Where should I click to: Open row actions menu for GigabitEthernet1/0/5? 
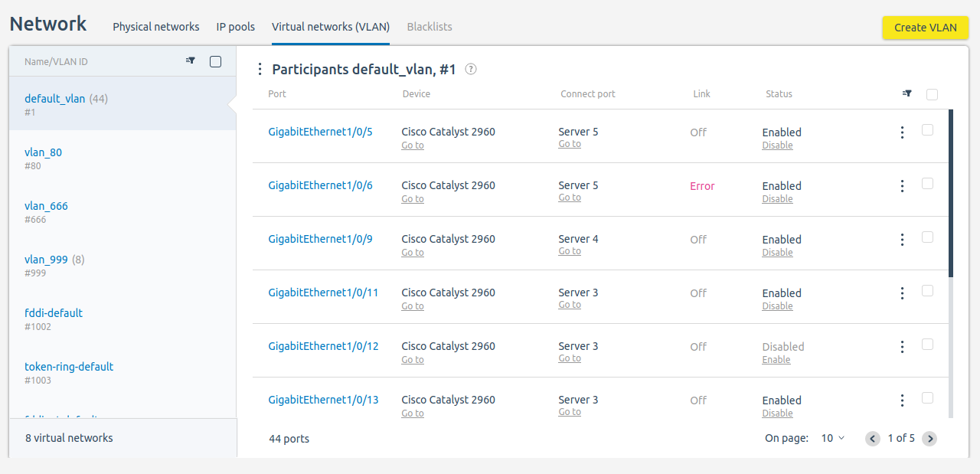[903, 132]
